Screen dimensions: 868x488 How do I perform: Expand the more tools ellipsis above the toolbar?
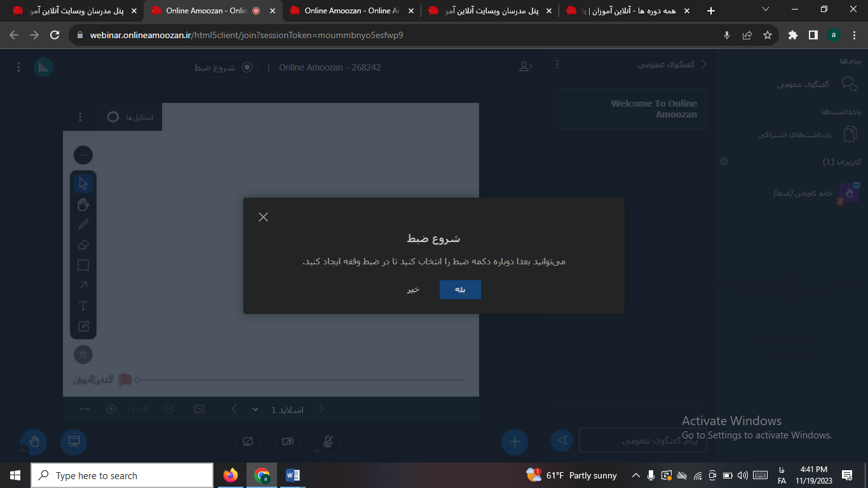pos(83,155)
